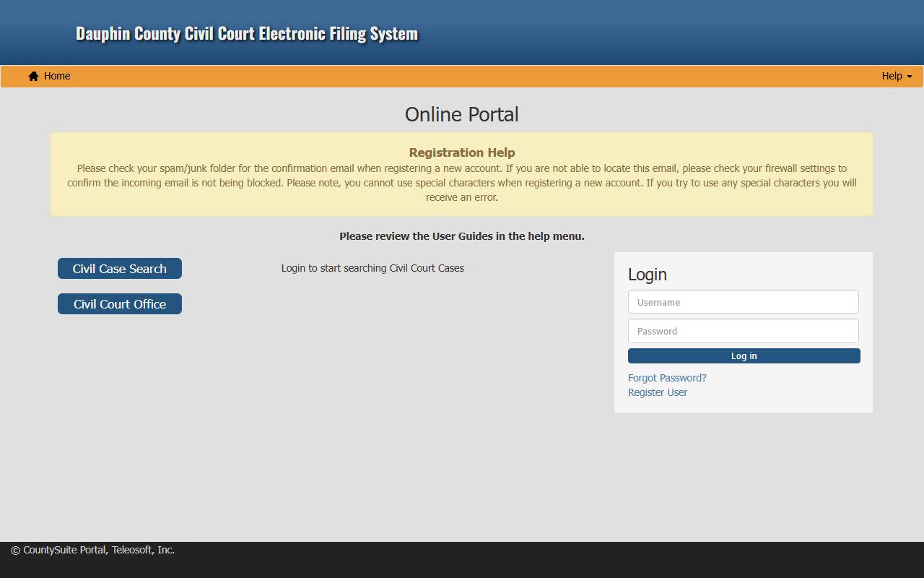The image size is (924, 578).
Task: Open the Help dropdown menu
Action: tap(897, 76)
